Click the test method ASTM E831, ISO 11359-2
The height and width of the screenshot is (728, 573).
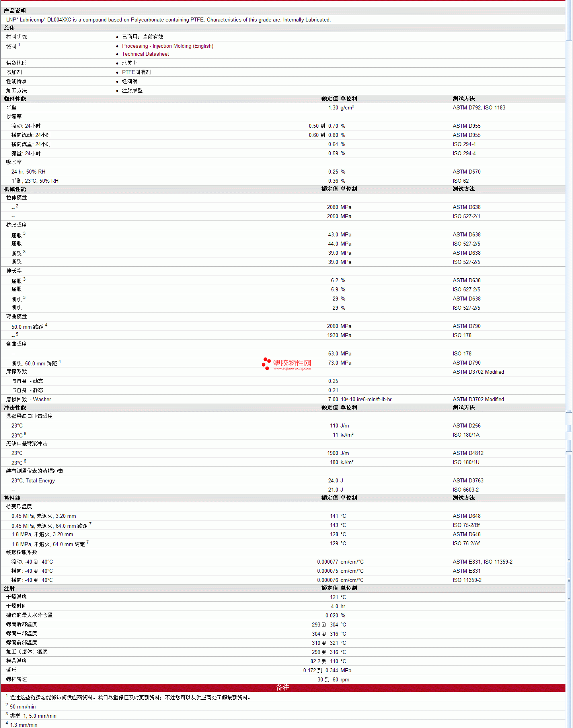tap(483, 562)
